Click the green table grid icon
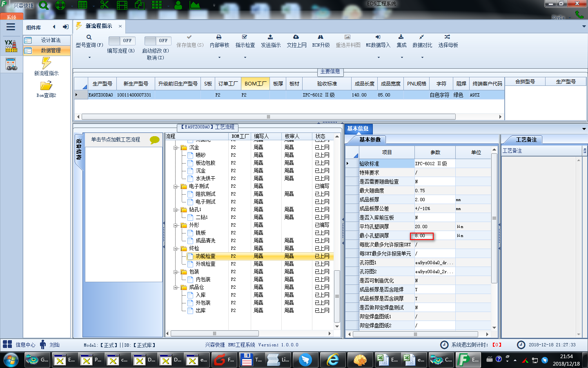 [x=82, y=5]
